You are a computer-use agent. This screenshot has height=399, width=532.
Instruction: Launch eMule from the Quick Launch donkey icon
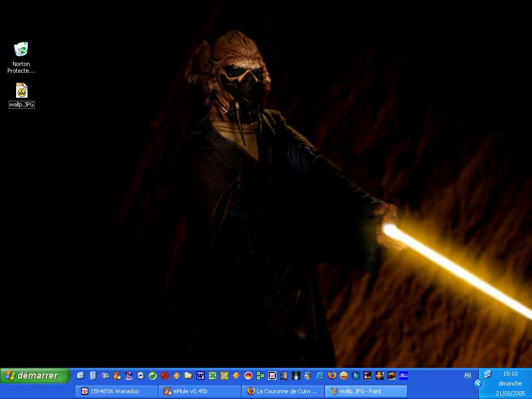point(117,376)
